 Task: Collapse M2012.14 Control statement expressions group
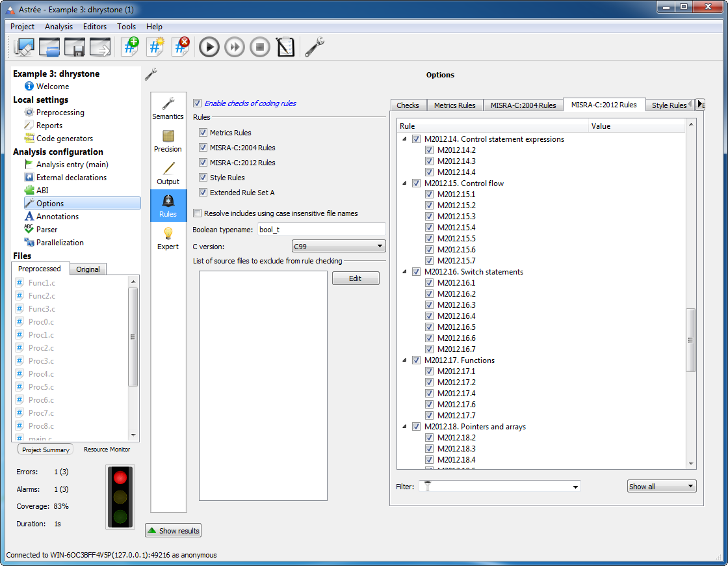coord(404,139)
